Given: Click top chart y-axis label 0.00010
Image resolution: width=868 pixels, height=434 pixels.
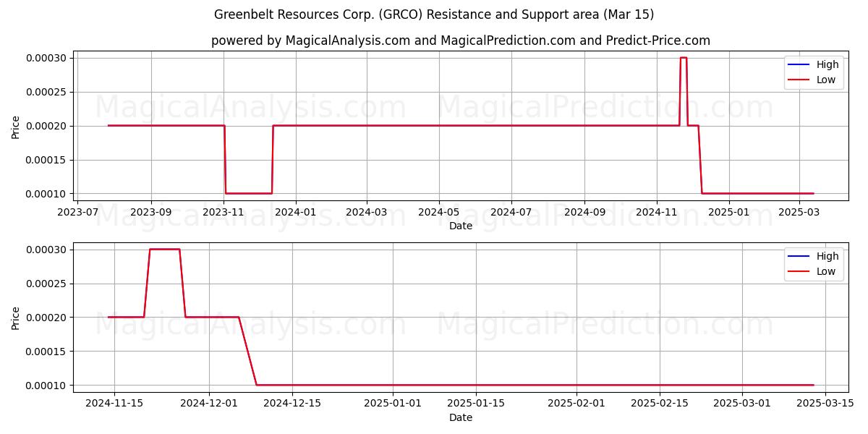Looking at the screenshot, I should click(46, 194).
